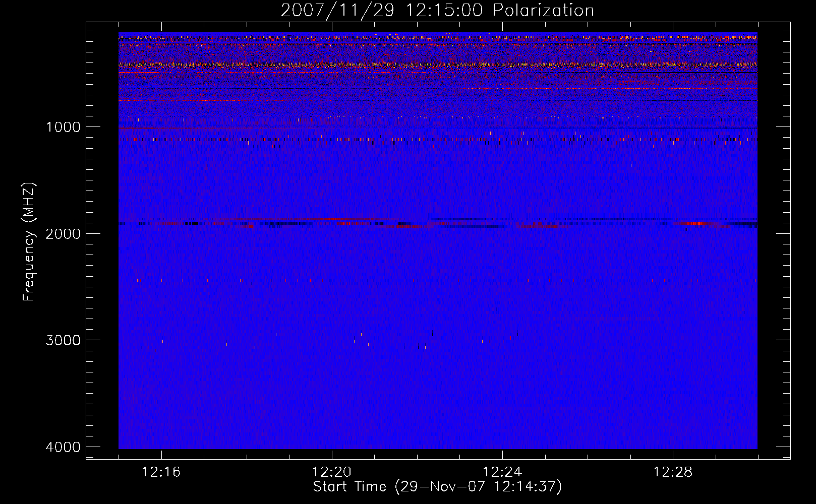Click the 12:20 time tick label
The image size is (816, 504).
point(332,472)
